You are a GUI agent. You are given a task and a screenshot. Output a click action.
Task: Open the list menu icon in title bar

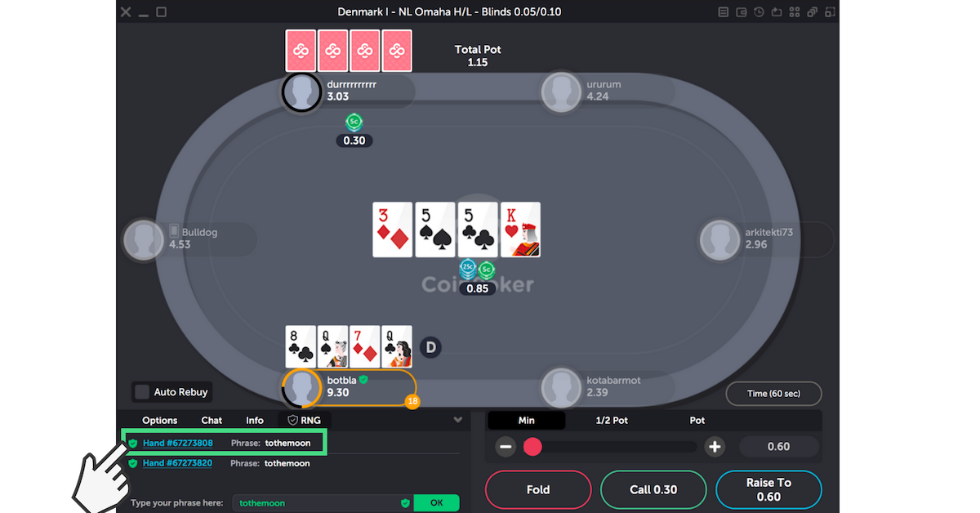[x=724, y=12]
